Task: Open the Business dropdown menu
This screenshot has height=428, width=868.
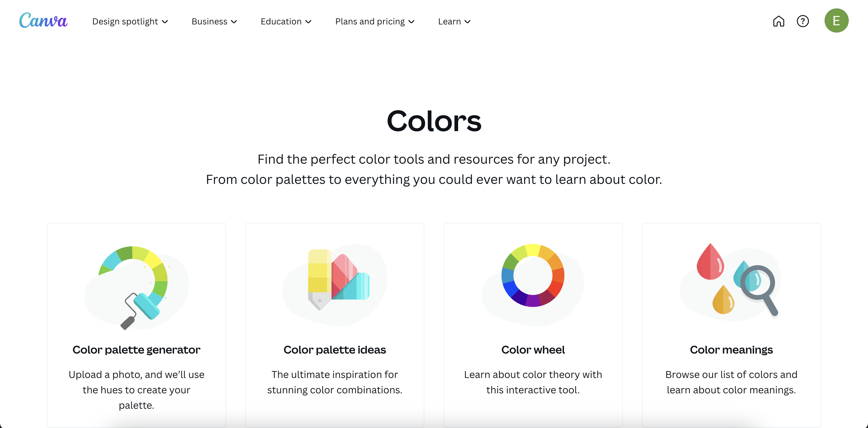Action: tap(214, 21)
